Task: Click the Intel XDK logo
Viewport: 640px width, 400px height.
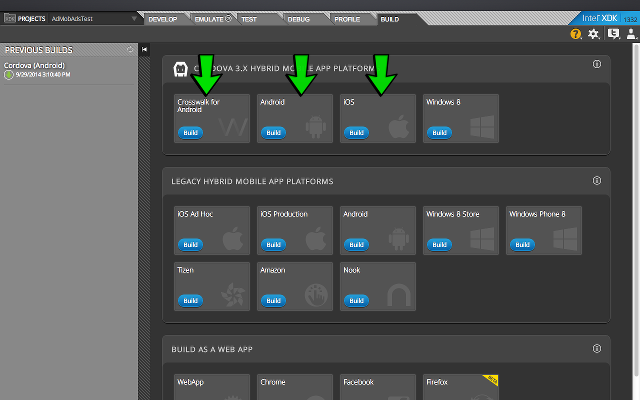Action: [x=600, y=18]
